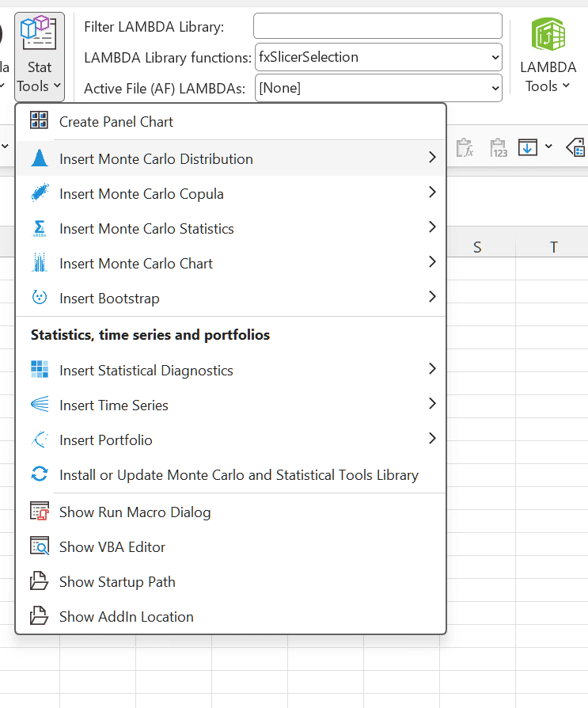The image size is (588, 708).
Task: Click the tag icon at toolbar edge
Action: [x=576, y=147]
